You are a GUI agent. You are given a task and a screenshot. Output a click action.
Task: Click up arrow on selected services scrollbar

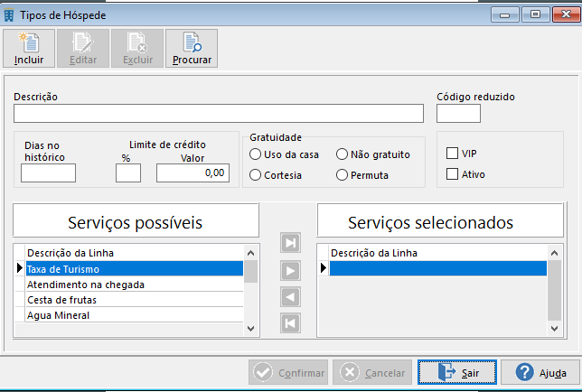pos(555,253)
